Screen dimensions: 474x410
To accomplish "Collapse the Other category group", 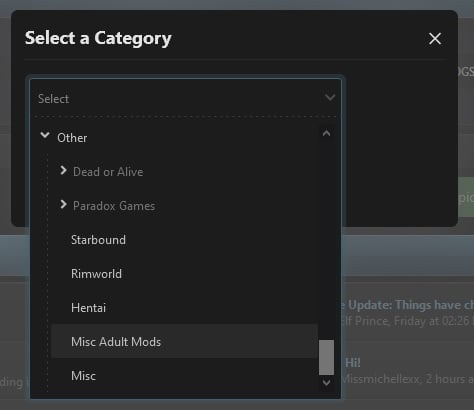I will [x=45, y=135].
